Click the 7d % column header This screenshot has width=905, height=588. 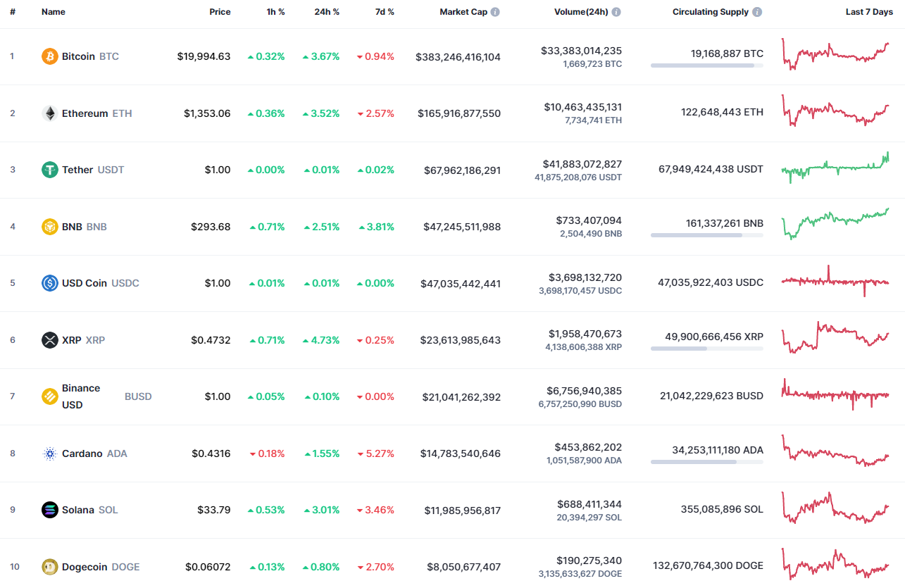[x=385, y=11]
